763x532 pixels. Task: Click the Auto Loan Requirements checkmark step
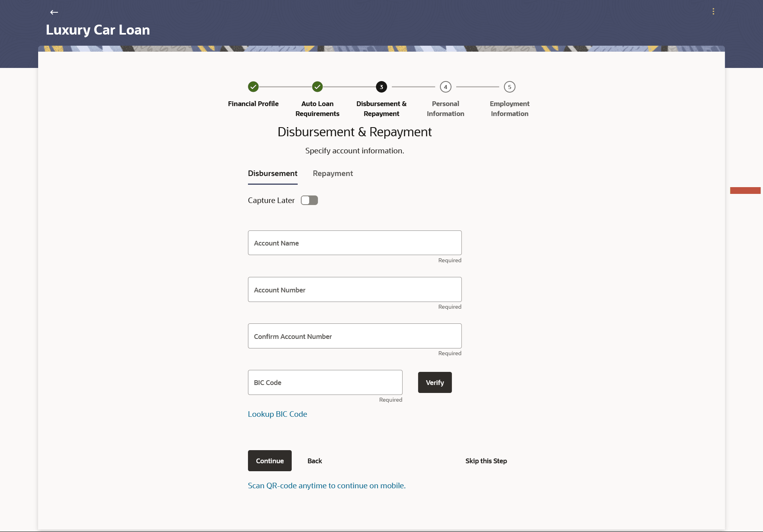click(x=317, y=87)
